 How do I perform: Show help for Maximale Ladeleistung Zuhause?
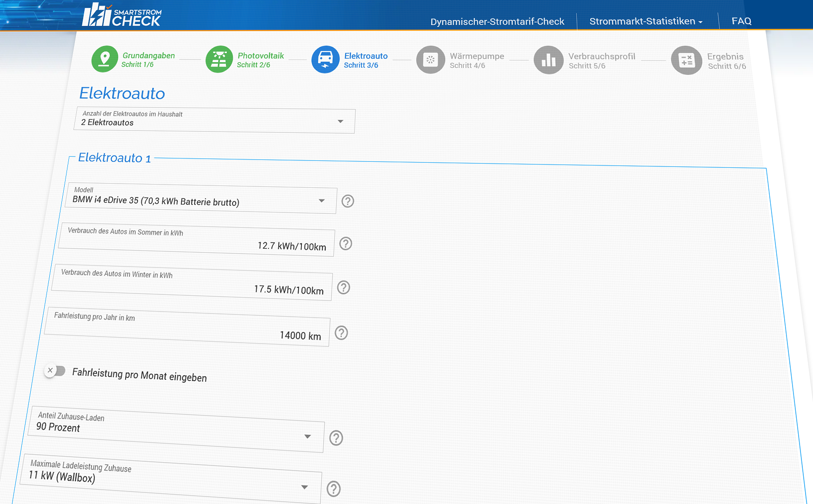coord(333,489)
